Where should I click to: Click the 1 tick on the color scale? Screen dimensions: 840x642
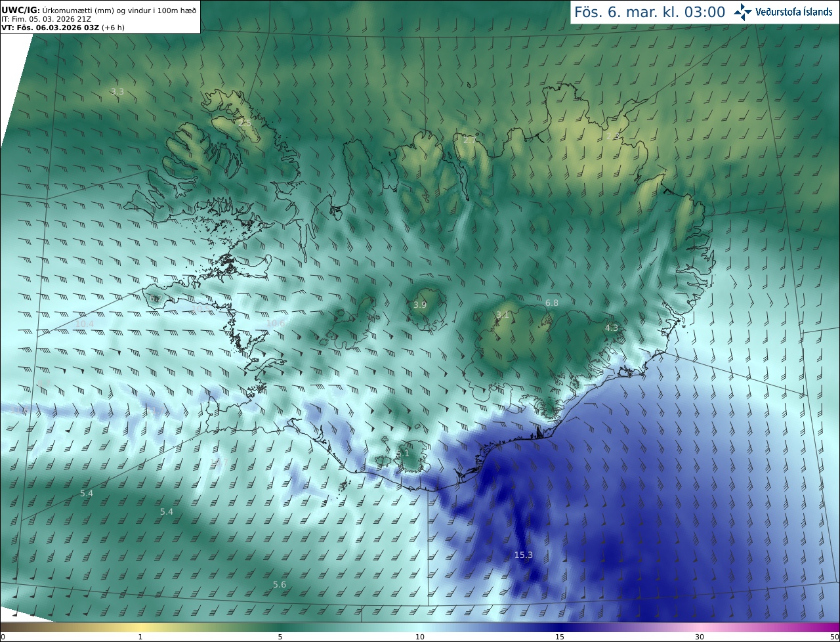click(140, 637)
